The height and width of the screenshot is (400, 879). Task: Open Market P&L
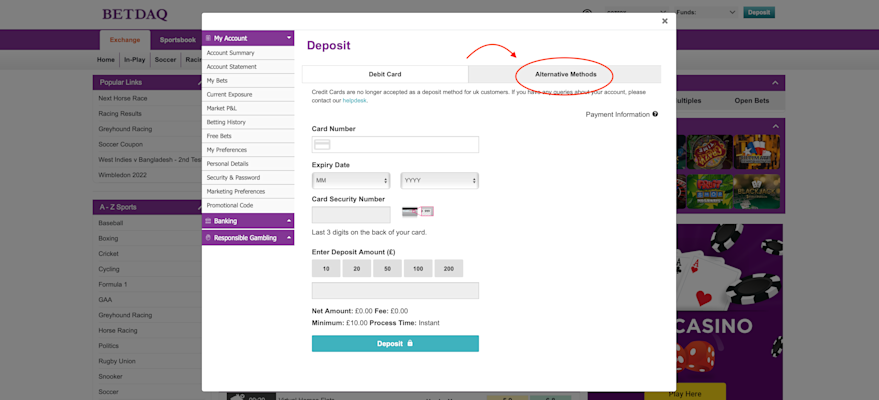(248, 108)
